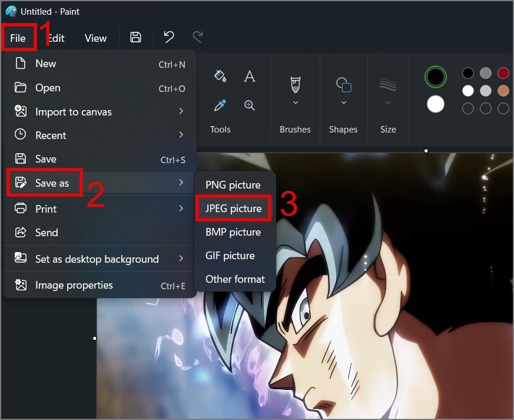Select the Text tool
This screenshot has width=514, height=420.
coord(250,76)
